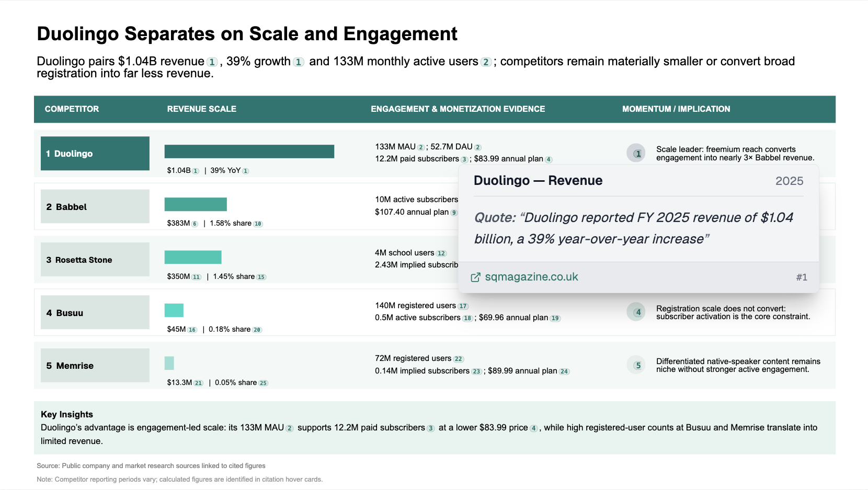Select the "5 Memrise" competitor cell
Viewport: 868px width, 490px height.
click(x=95, y=365)
